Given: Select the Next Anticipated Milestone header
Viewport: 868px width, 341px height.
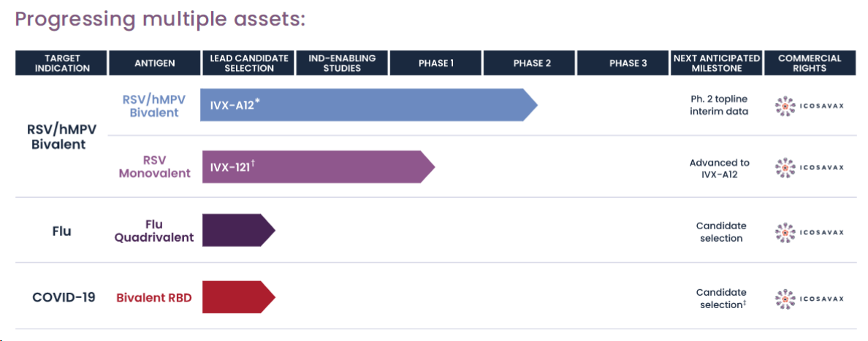Looking at the screenshot, I should click(717, 64).
